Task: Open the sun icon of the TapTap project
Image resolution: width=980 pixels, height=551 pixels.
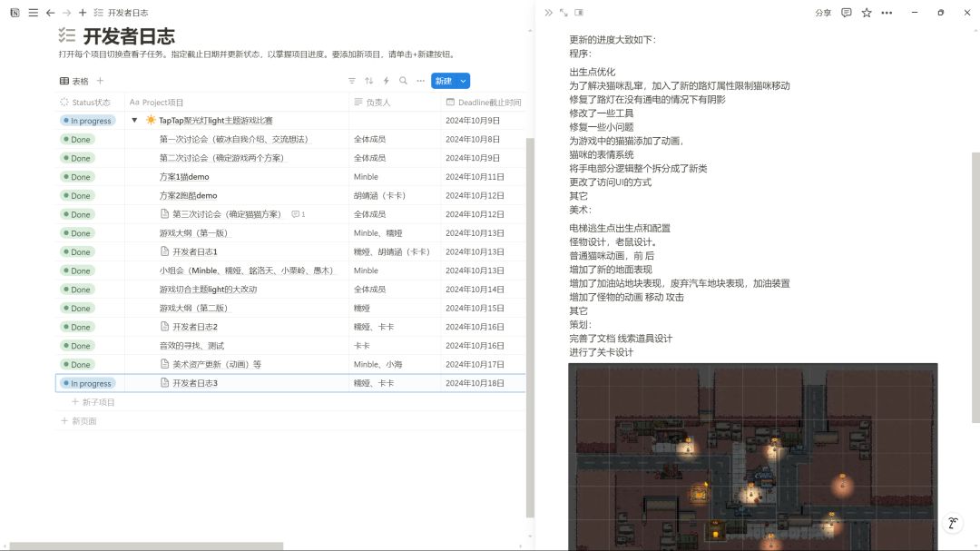Action: [x=151, y=120]
